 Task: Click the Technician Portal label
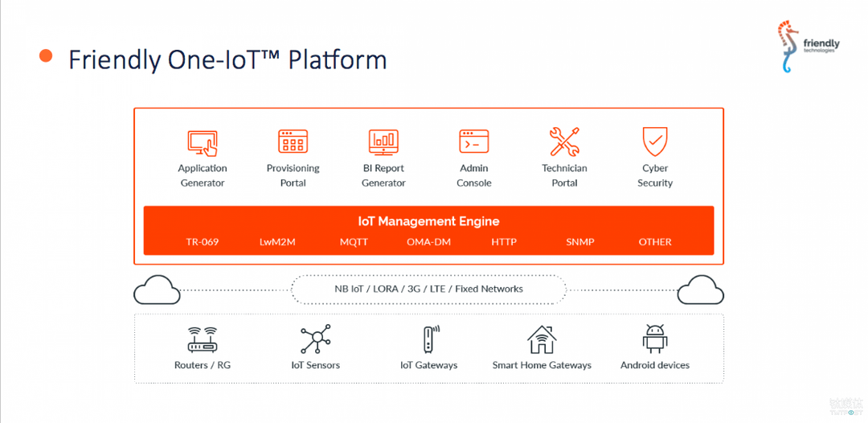(564, 175)
